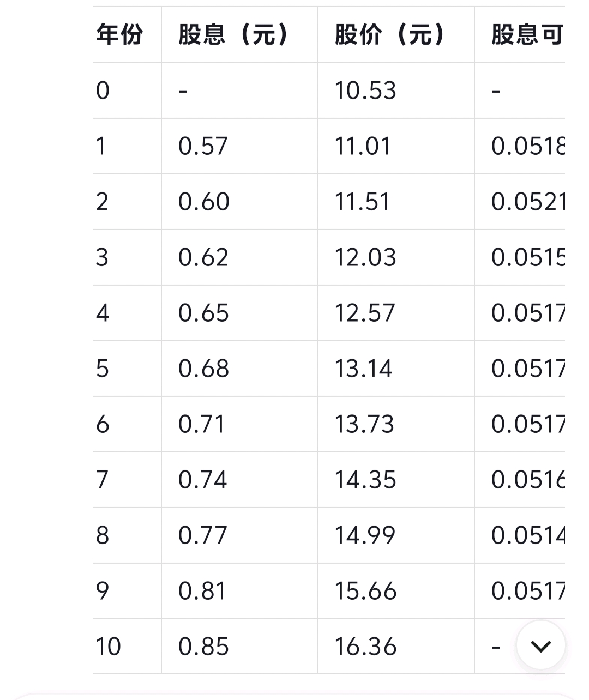This screenshot has width=589, height=700.
Task: Tap the dividend cell 0.71
Action: coord(202,424)
